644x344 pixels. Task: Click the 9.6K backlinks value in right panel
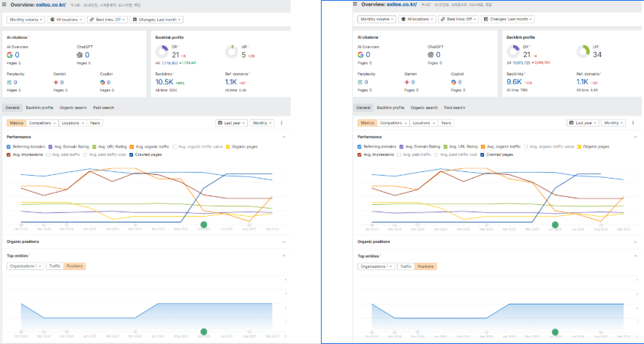(x=515, y=82)
